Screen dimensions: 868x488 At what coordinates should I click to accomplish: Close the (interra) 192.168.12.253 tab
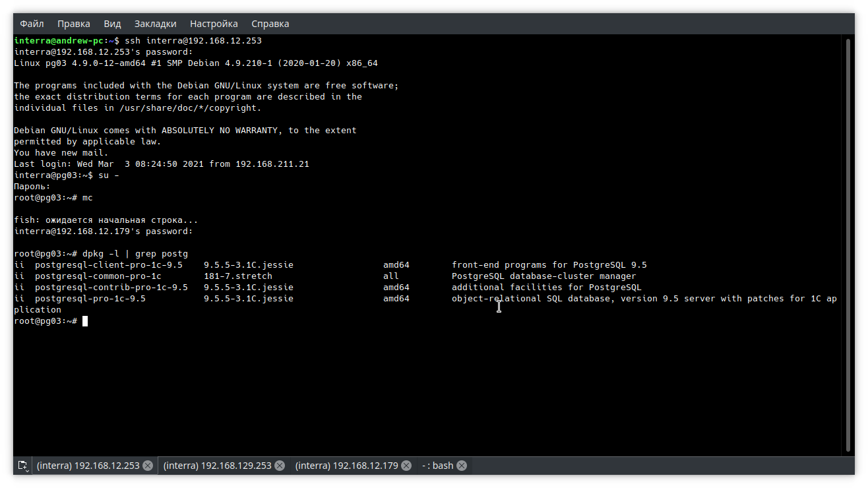coord(148,466)
